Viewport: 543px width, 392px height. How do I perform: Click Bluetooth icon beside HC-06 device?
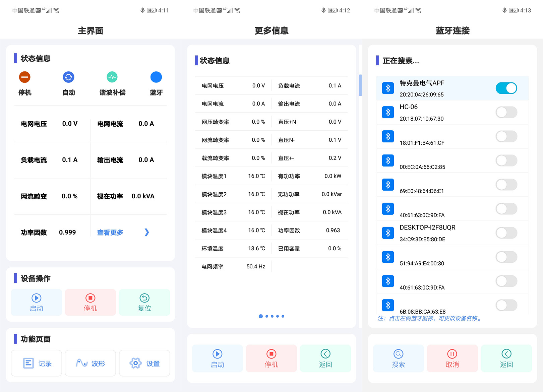388,112
